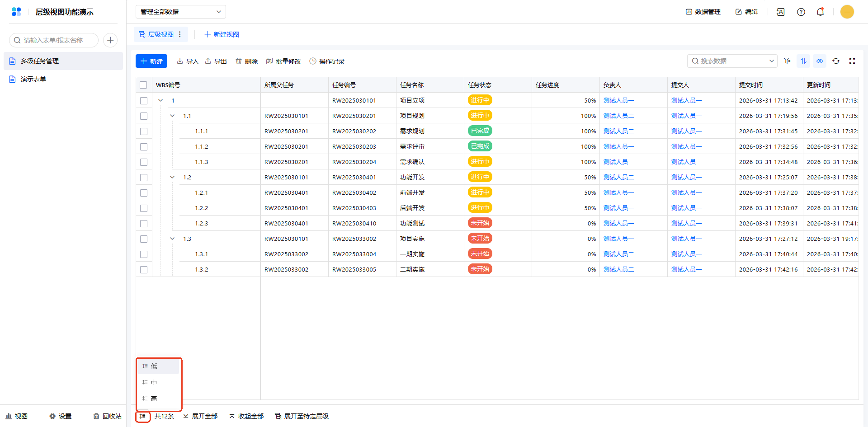Viewport: 868px width, 427px height.
Task: Click 测试人员二 link in row 1.1
Action: click(618, 116)
